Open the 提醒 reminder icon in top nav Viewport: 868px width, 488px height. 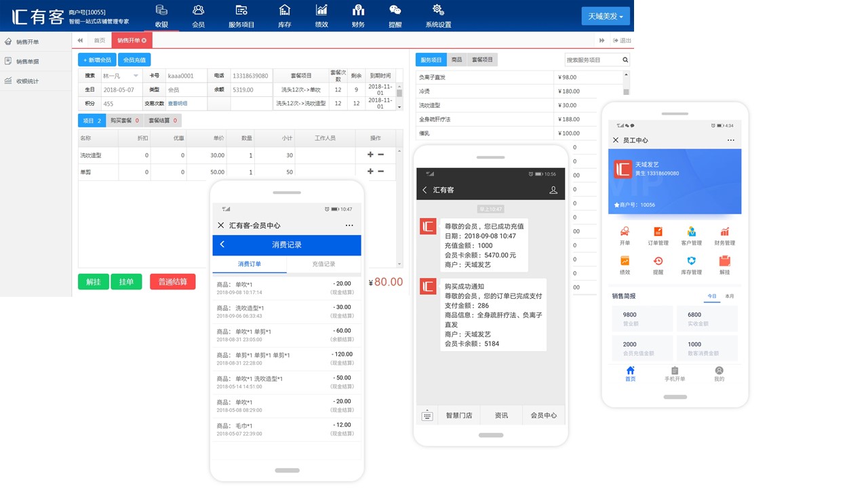point(395,10)
